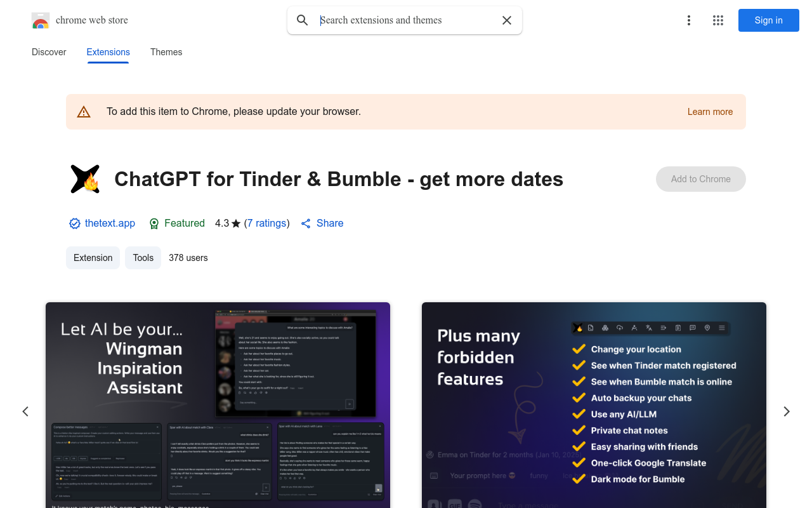
Task: Switch to the Discover tab
Action: pos(49,52)
